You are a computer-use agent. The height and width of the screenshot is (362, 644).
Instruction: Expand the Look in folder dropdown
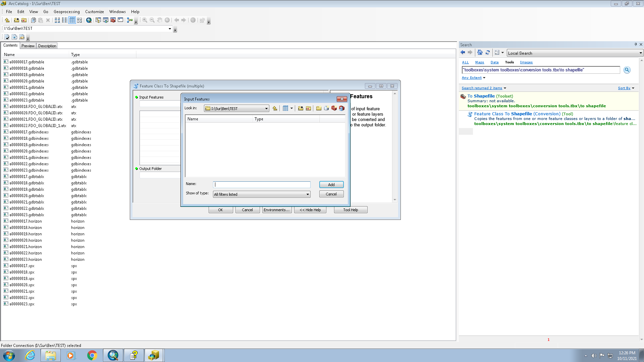tap(266, 108)
